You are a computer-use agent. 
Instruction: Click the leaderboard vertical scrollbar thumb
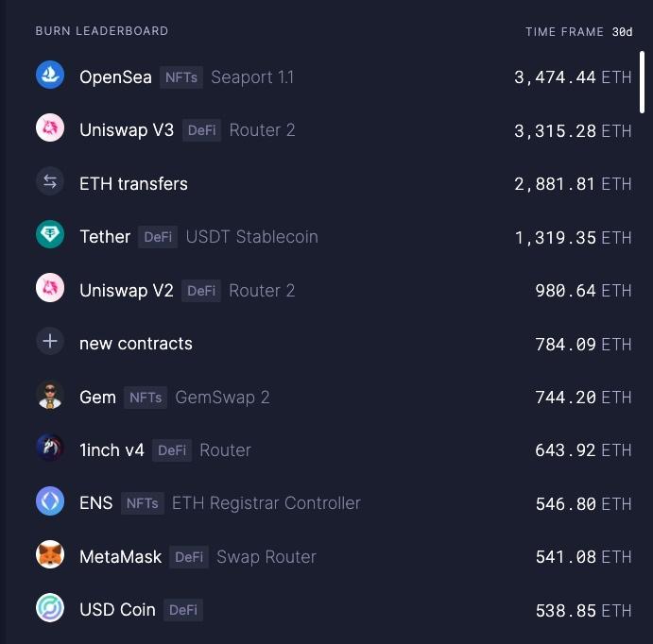tap(642, 82)
